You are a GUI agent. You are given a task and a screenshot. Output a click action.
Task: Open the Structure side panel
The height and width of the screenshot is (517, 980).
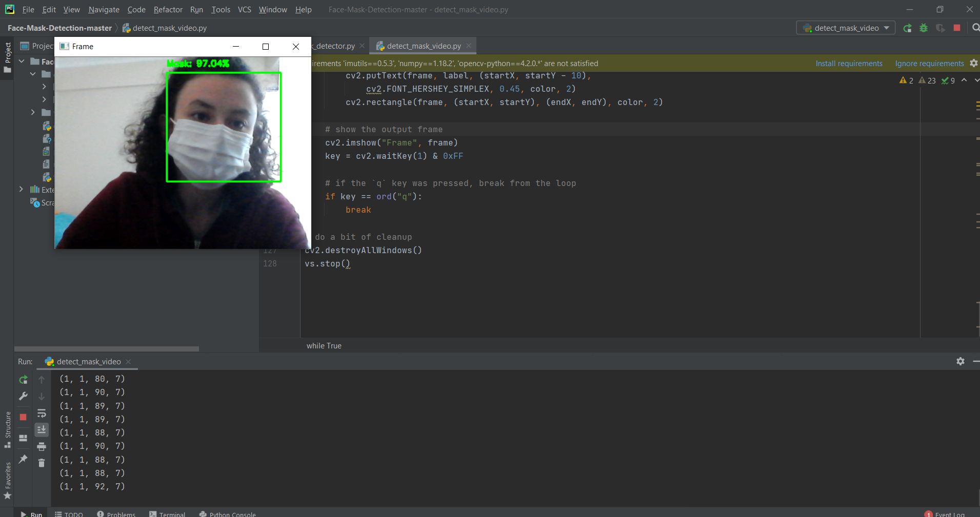point(8,429)
